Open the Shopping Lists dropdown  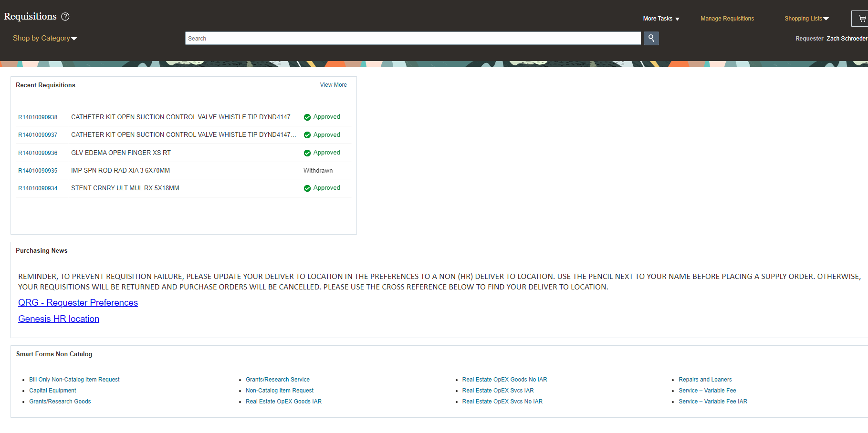coord(806,18)
